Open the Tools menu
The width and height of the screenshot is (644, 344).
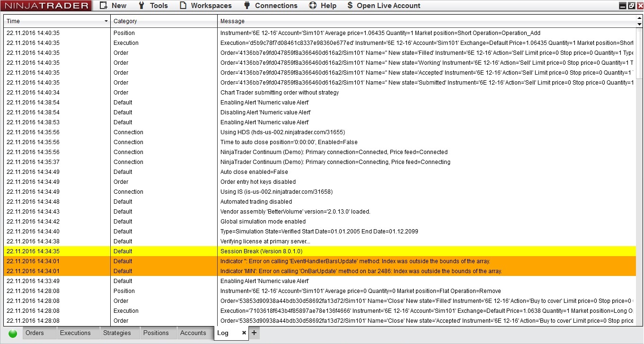pyautogui.click(x=153, y=6)
